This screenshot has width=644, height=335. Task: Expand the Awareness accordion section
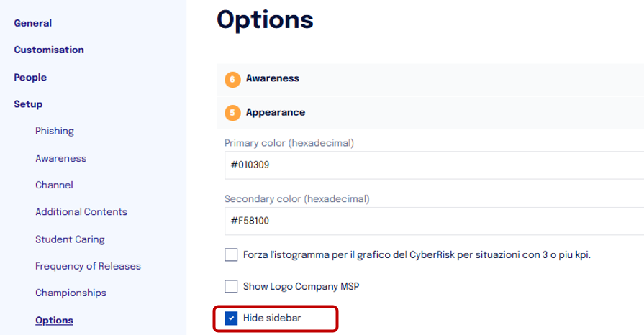point(430,79)
